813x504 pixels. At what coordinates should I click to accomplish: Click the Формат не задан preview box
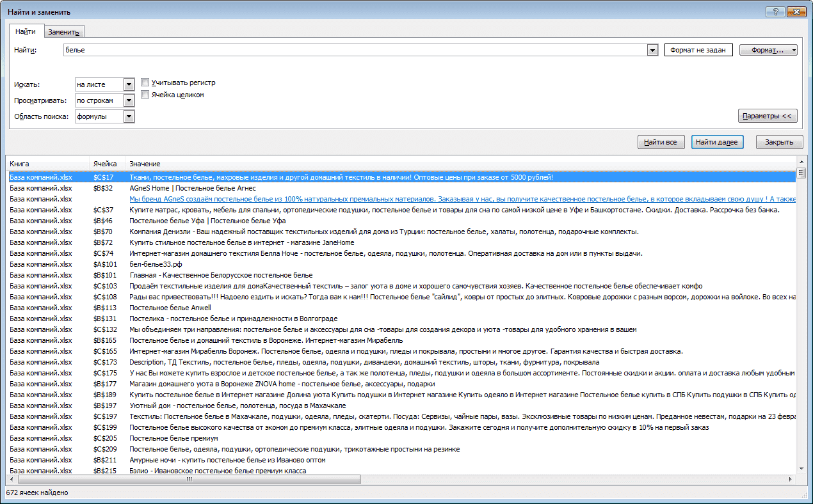coord(698,50)
